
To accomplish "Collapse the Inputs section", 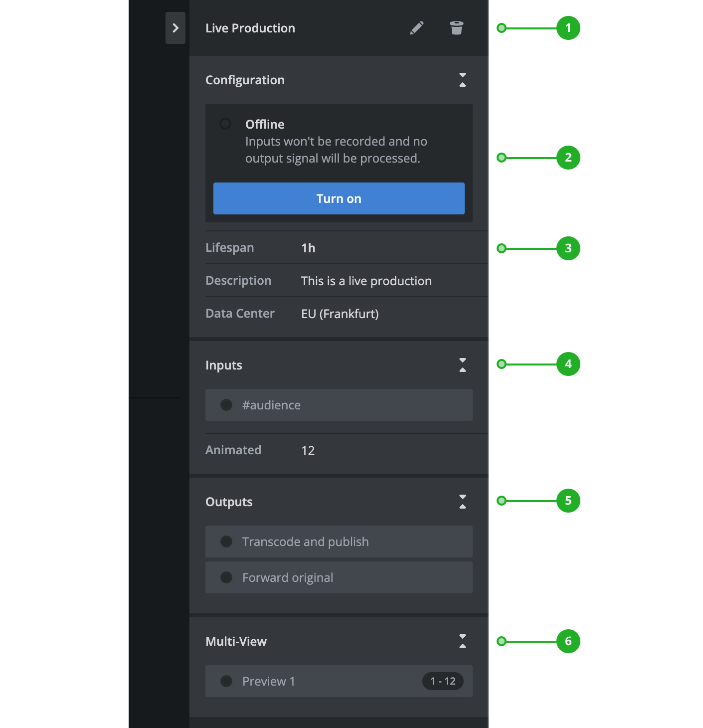I will tap(462, 365).
